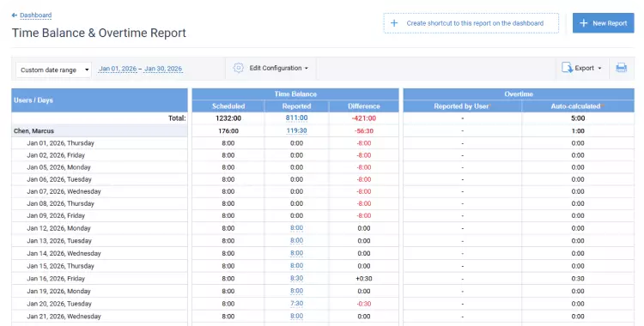This screenshot has width=644, height=326.
Task: Open reported 8:00 for Jan 21
Action: pos(296,317)
